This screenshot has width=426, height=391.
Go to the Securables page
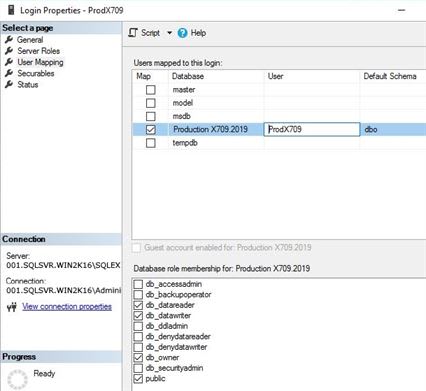tap(36, 73)
